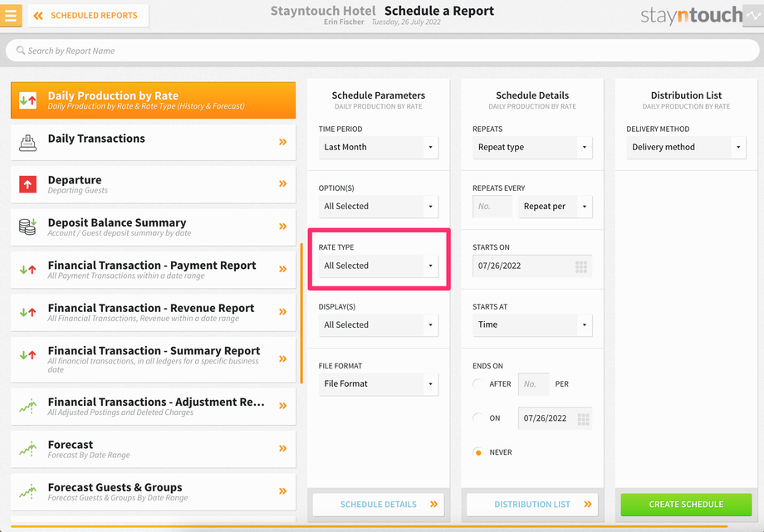
Task: Open the hamburger main menu
Action: coord(10,15)
